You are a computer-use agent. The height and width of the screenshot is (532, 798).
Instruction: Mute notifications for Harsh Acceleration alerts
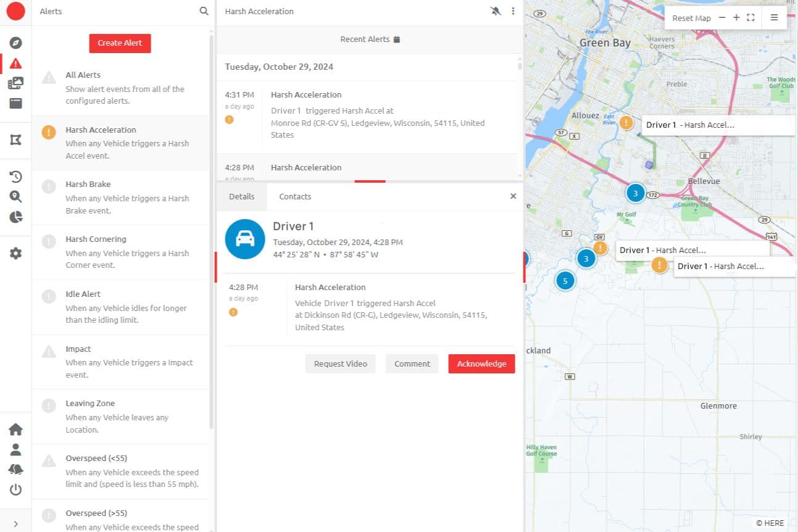[x=496, y=11]
